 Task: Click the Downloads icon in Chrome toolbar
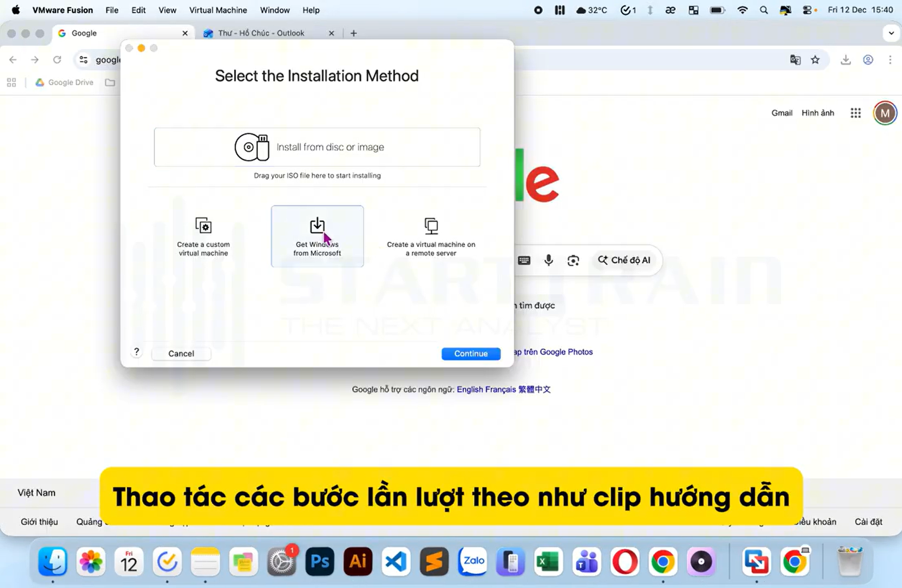pos(845,60)
